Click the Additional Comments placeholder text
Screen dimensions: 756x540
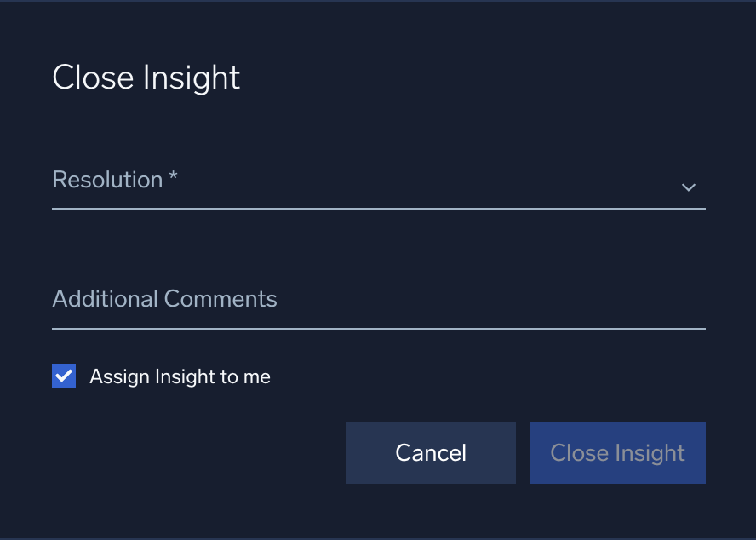point(164,299)
